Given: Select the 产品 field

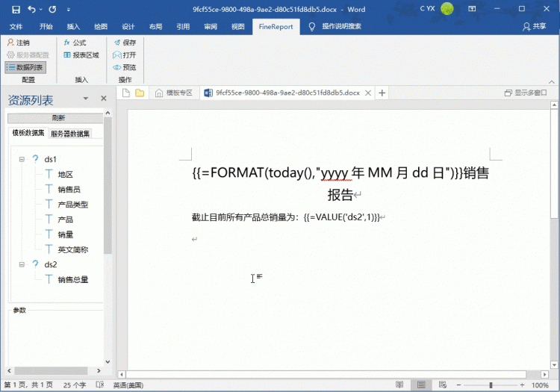Looking at the screenshot, I should [x=66, y=220].
